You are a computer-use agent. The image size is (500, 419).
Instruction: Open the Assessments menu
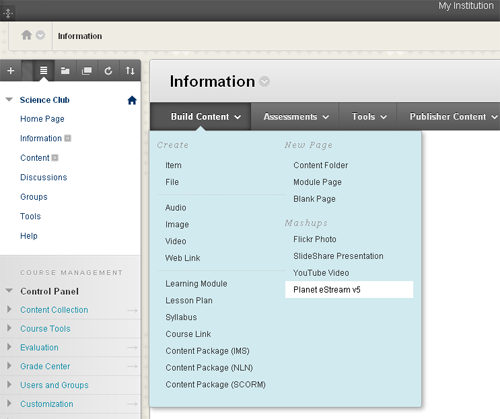click(295, 117)
